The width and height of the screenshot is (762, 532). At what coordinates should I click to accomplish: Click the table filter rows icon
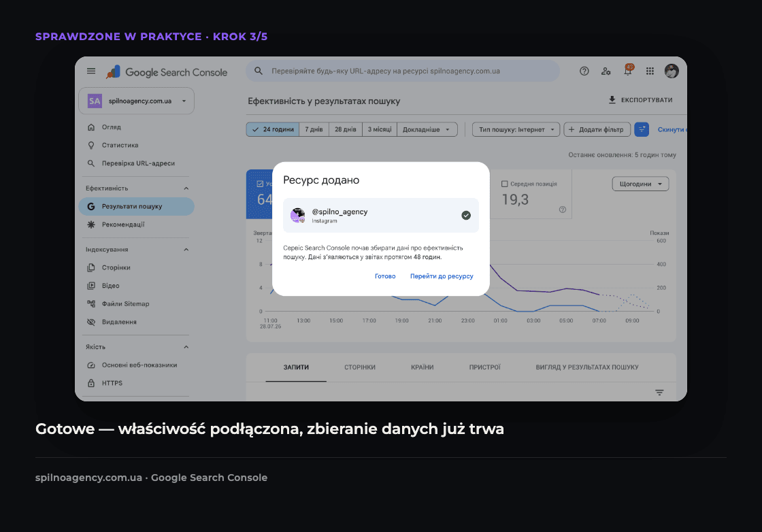pos(659,393)
